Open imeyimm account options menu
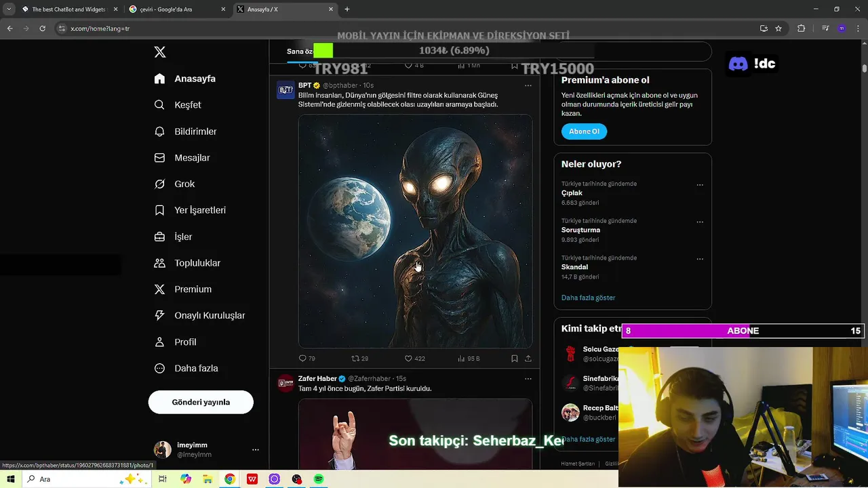868x488 pixels. pyautogui.click(x=256, y=449)
